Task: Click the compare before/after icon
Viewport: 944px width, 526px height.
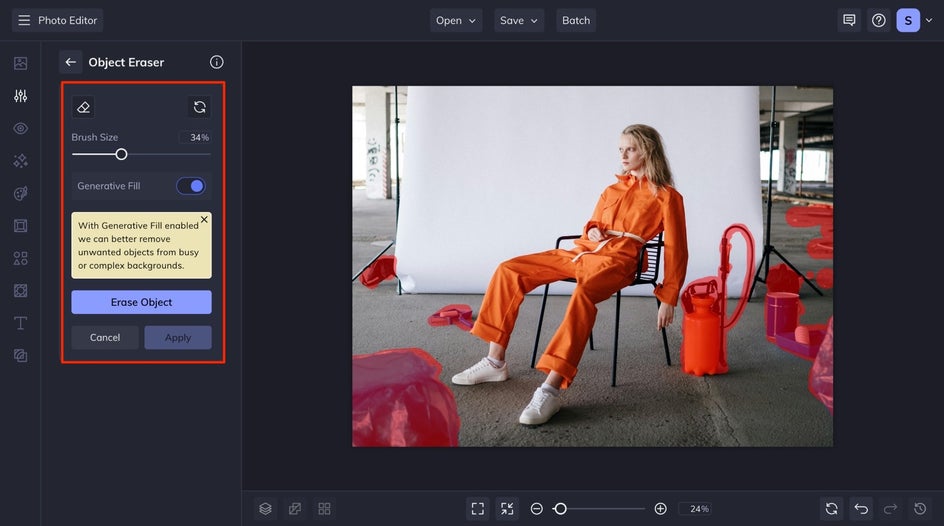Action: tap(295, 509)
